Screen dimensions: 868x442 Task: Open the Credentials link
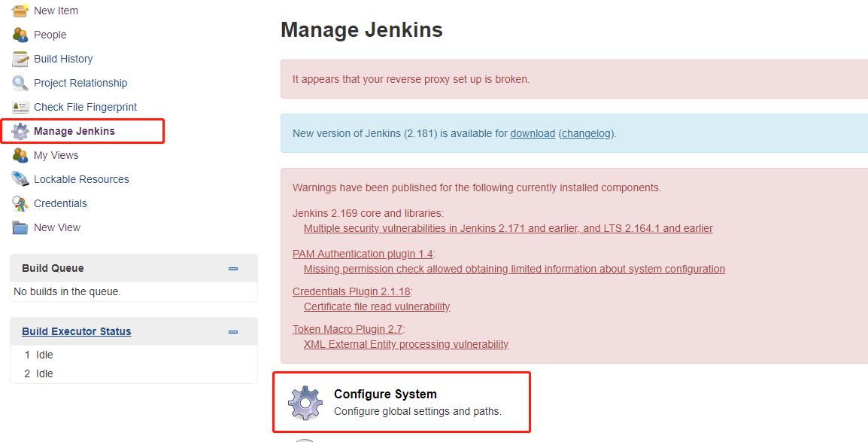pos(60,203)
